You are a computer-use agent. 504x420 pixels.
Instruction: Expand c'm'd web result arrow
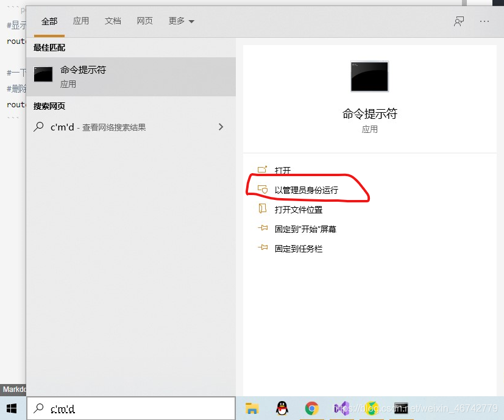(x=221, y=127)
